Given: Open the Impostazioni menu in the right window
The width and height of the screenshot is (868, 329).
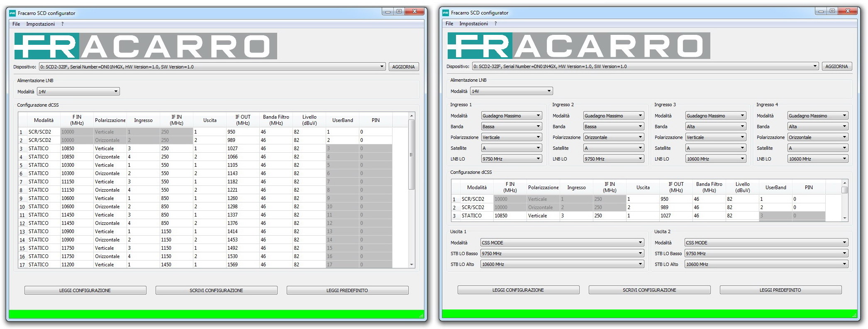Looking at the screenshot, I should (x=473, y=24).
